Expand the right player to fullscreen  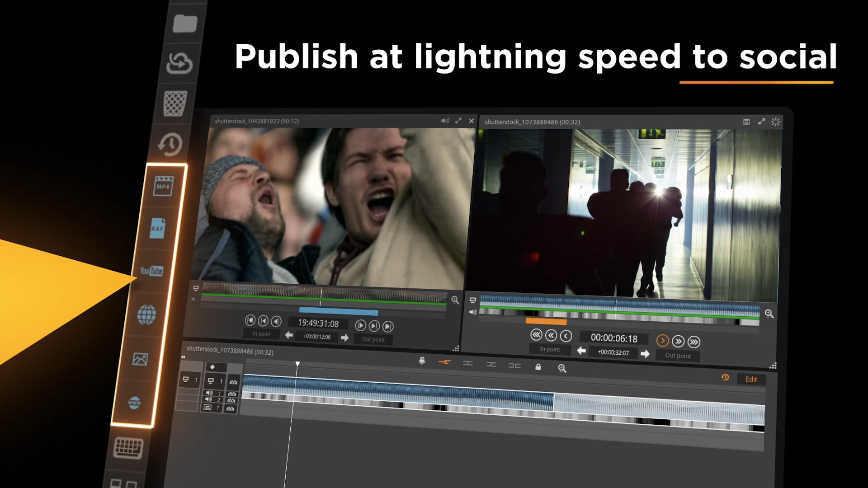pyautogui.click(x=761, y=121)
